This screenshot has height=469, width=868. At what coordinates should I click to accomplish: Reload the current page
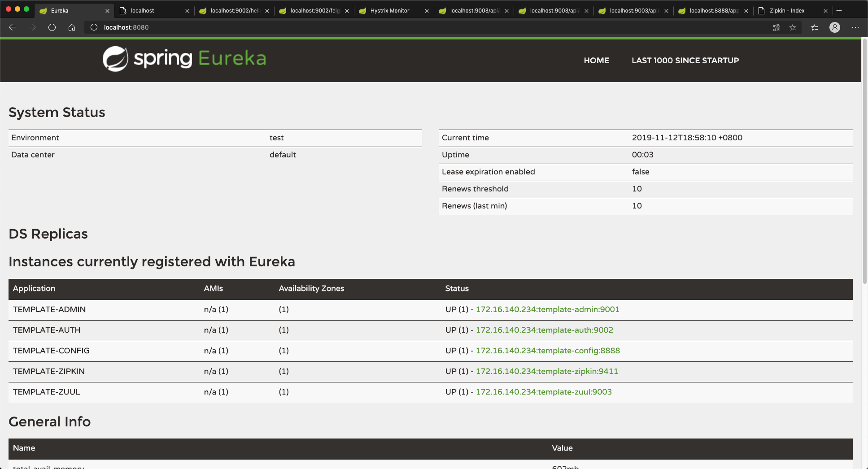52,27
